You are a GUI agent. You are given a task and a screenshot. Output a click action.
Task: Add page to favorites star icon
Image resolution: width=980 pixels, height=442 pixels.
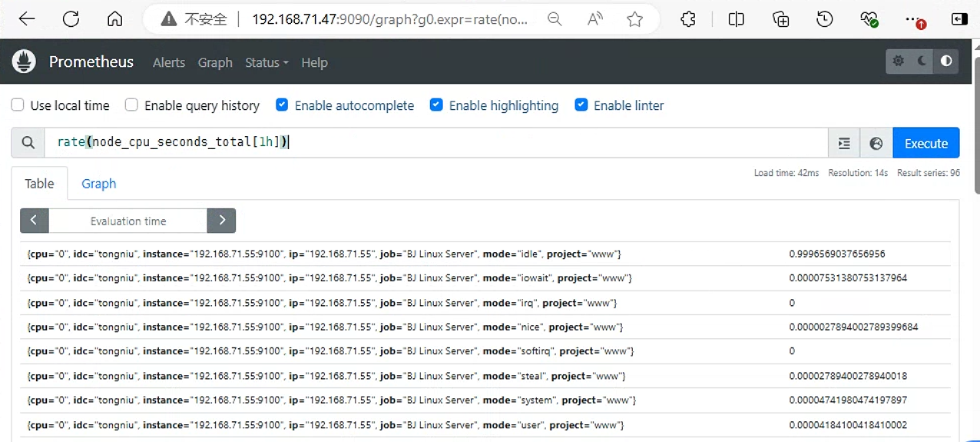click(x=634, y=19)
